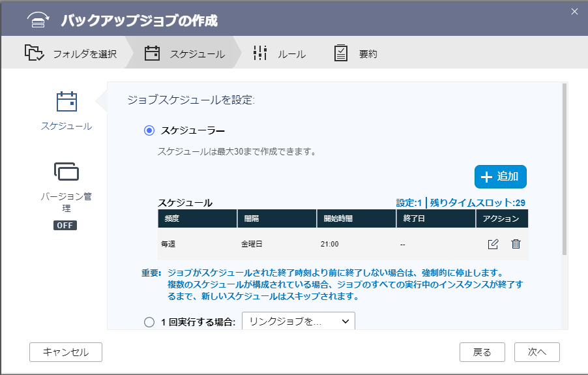Open version management stacked-windows icon
The height and width of the screenshot is (375, 588).
coord(66,172)
